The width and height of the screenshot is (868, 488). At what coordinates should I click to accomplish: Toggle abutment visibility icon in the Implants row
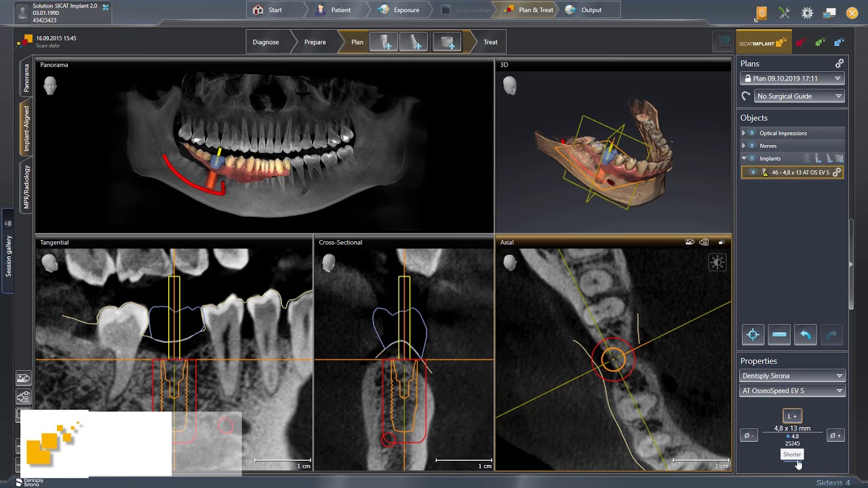829,158
